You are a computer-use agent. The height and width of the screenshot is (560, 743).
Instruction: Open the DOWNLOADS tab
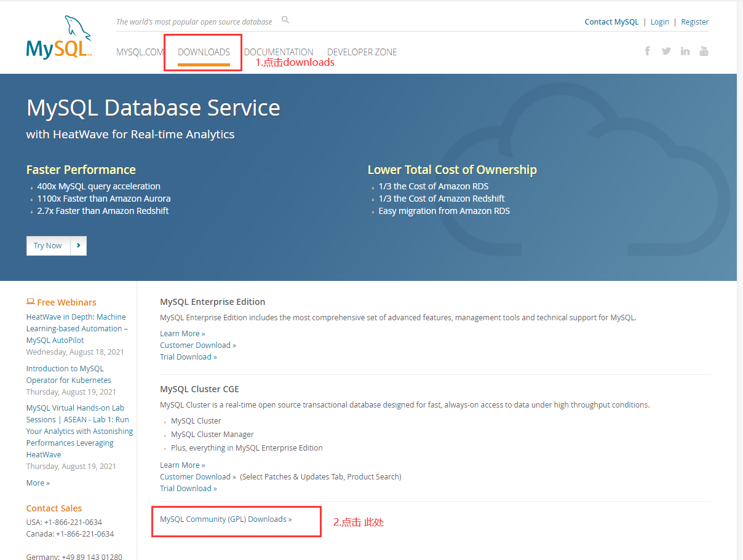point(204,52)
